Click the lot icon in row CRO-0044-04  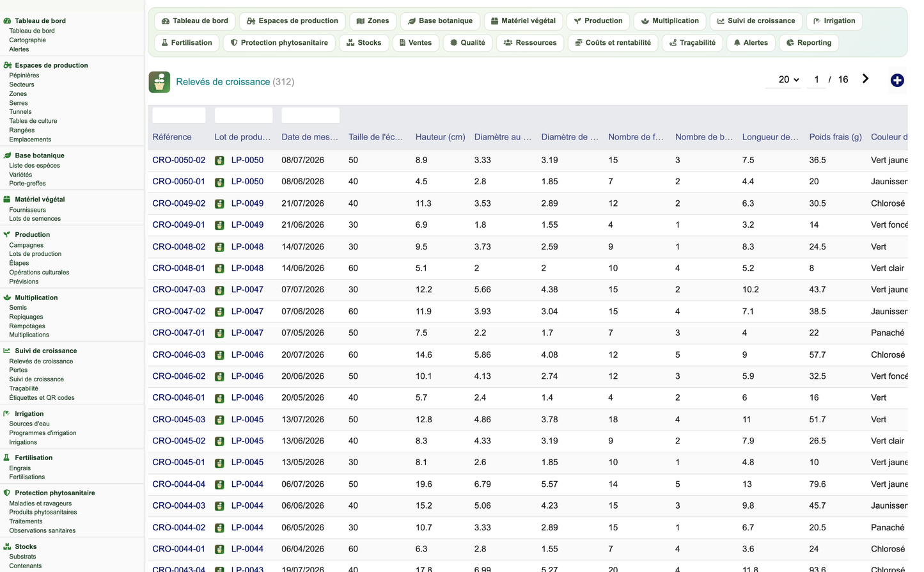click(219, 484)
